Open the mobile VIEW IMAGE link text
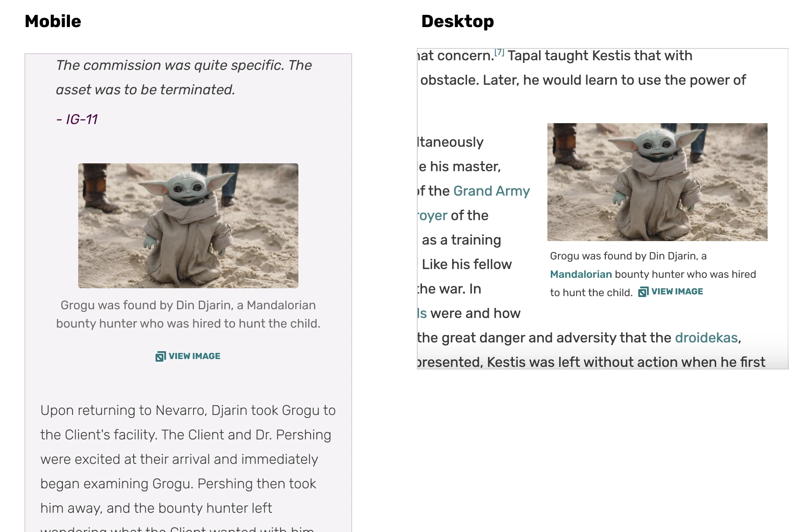The width and height of the screenshot is (789, 532). click(194, 356)
